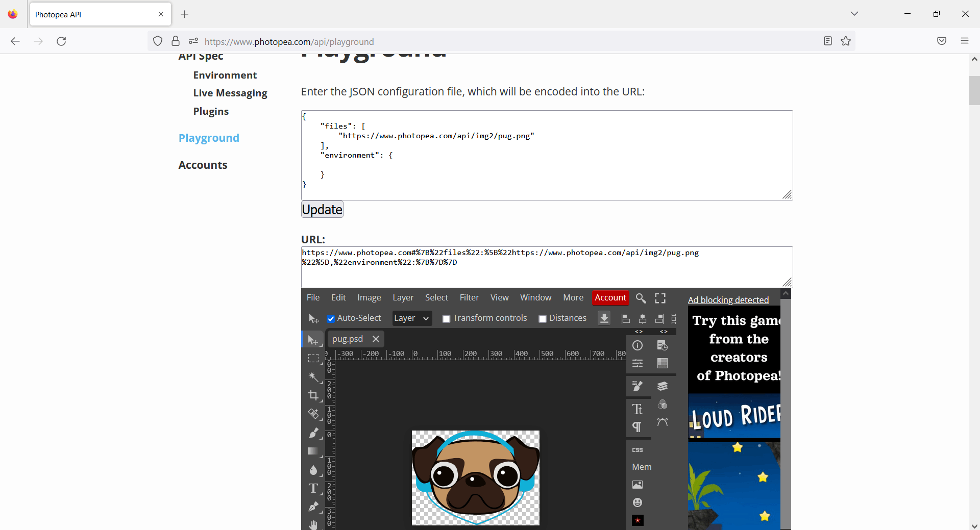Collapse the left panel column with arrows
The image size is (980, 530).
tap(639, 332)
